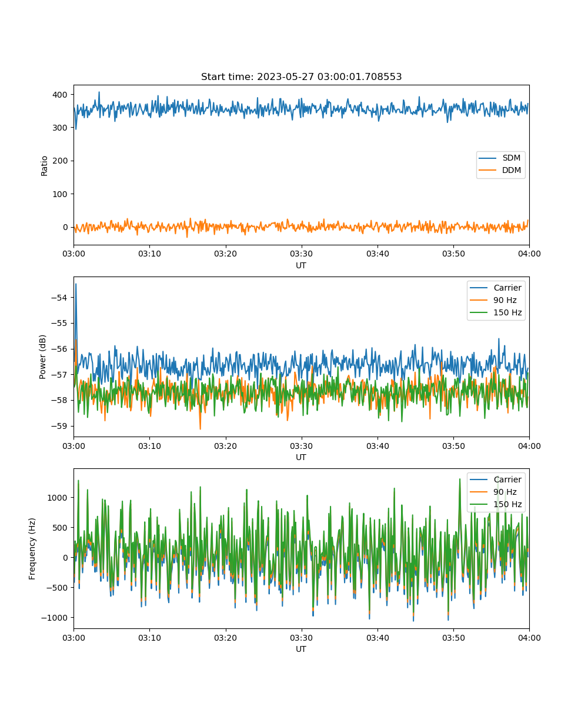The width and height of the screenshot is (588, 706).
Task: Click the 03:00 tick under the Frequency plot
Action: pyautogui.click(x=73, y=637)
